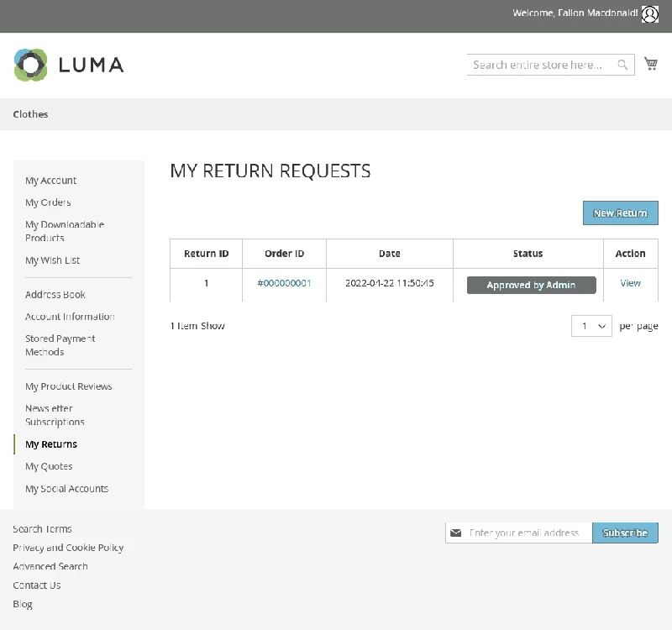The height and width of the screenshot is (630, 672).
Task: Open Contact Us footer link
Action: click(37, 585)
